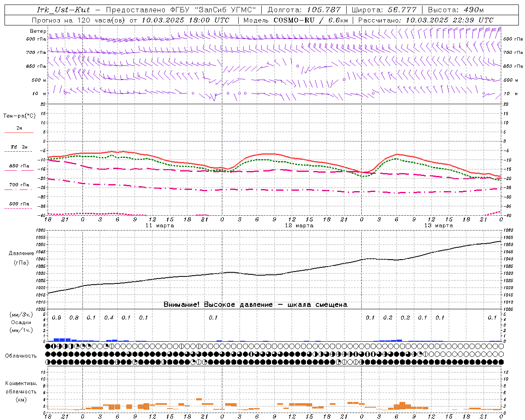Click the date label 13 марта
The width and height of the screenshot is (525, 420).
click(x=438, y=226)
